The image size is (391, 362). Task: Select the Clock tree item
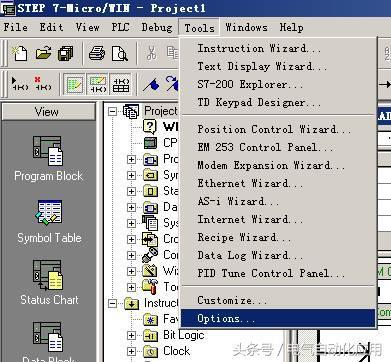click(167, 351)
